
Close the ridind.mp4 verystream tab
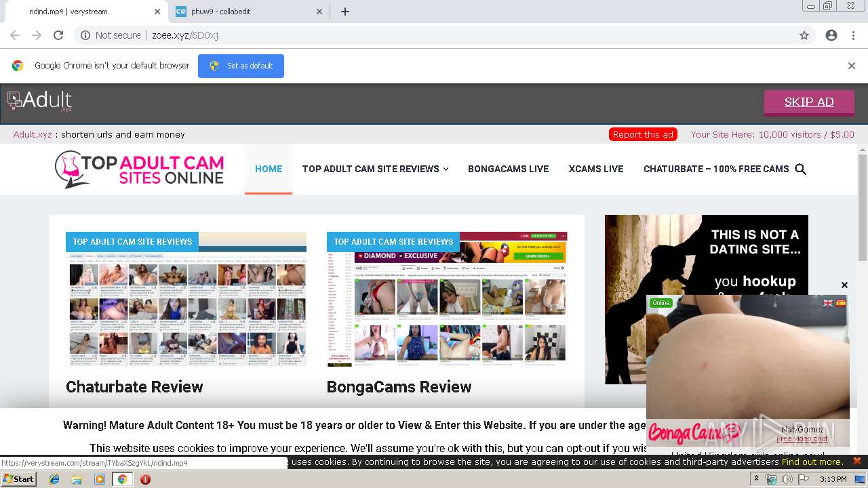click(x=157, y=12)
